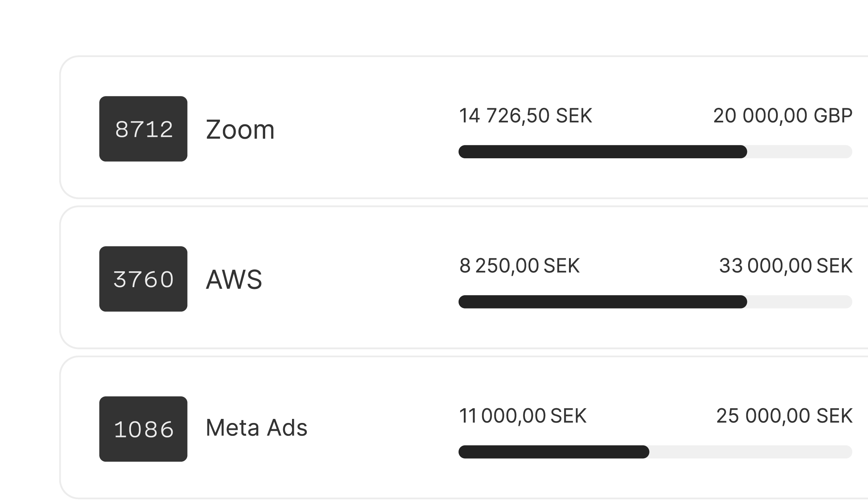Click the 25 000,00 SEK budget limit
868x501 pixels.
click(x=784, y=416)
